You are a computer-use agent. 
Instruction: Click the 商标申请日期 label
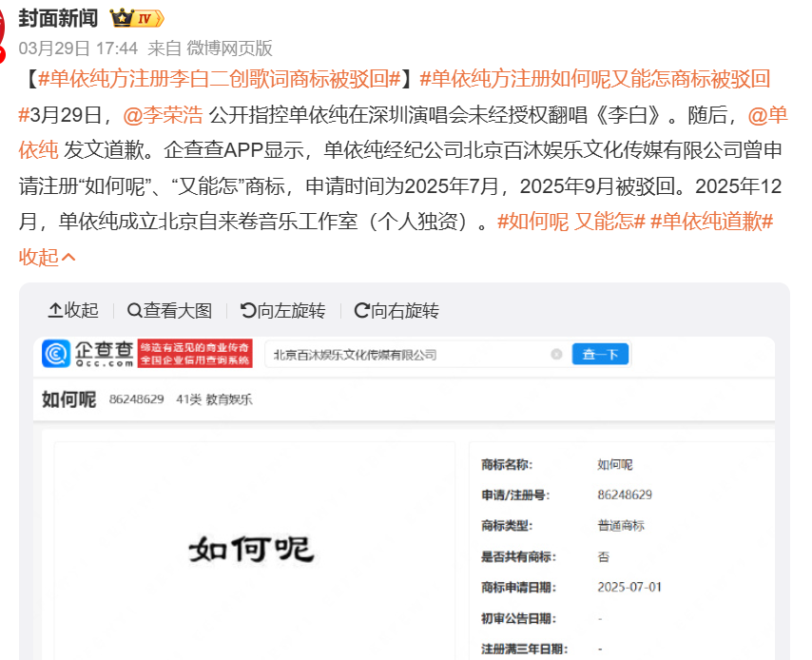[518, 588]
